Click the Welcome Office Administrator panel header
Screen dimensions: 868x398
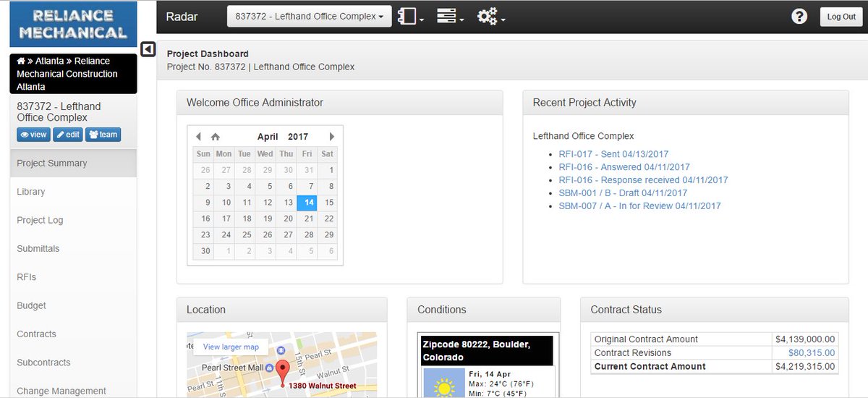[x=340, y=103]
